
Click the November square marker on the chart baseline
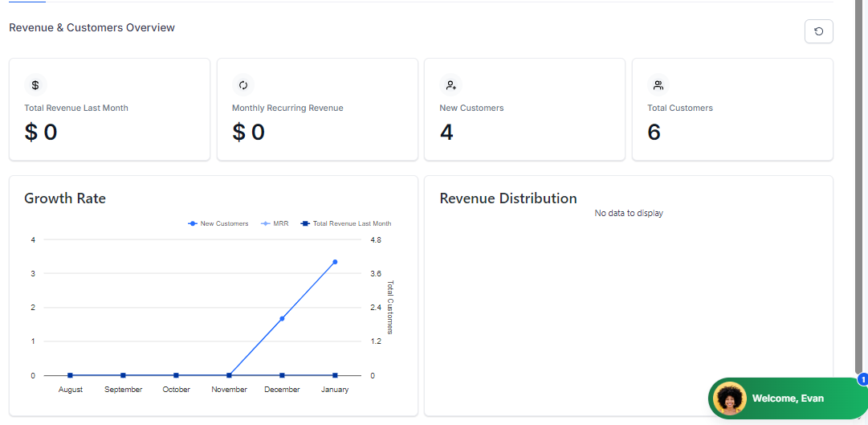[229, 375]
